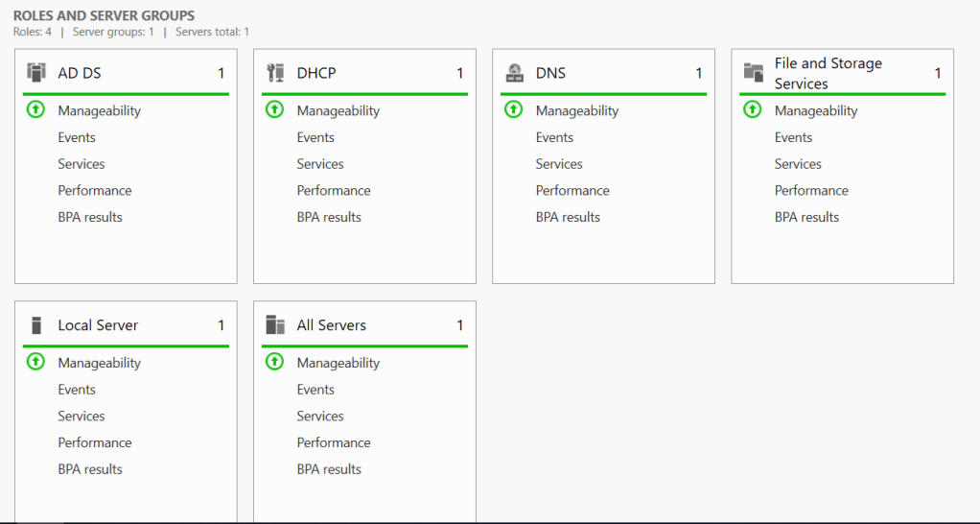Open Performance under DNS
980x524 pixels.
[572, 190]
